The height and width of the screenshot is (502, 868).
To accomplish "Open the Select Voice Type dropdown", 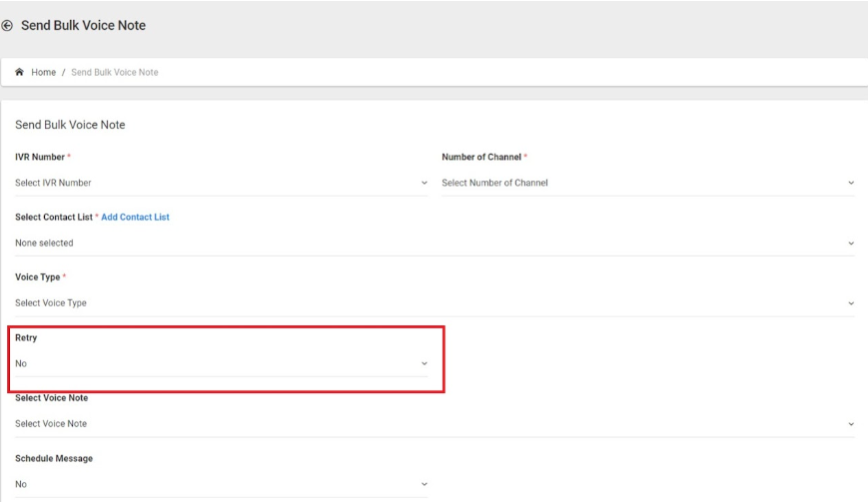I will click(435, 303).
